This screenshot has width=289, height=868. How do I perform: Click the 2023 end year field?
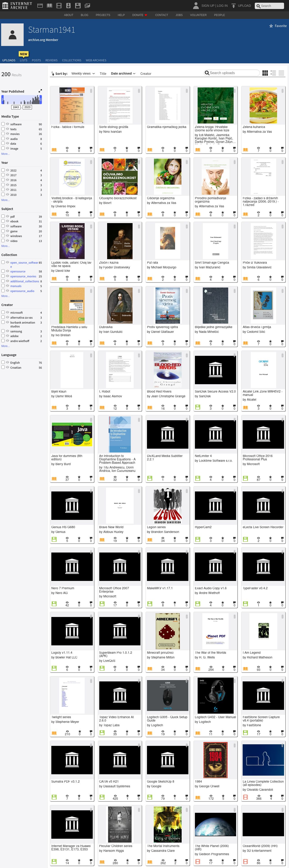pos(27,107)
